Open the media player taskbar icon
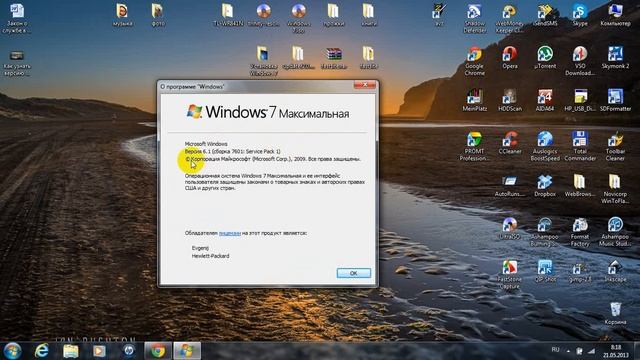640x360 pixels. coord(99,351)
